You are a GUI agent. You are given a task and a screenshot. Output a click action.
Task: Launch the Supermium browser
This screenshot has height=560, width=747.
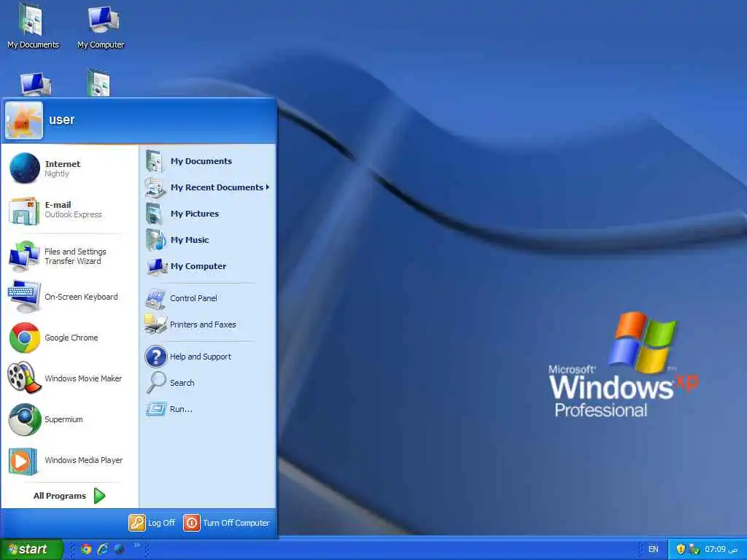click(69, 419)
